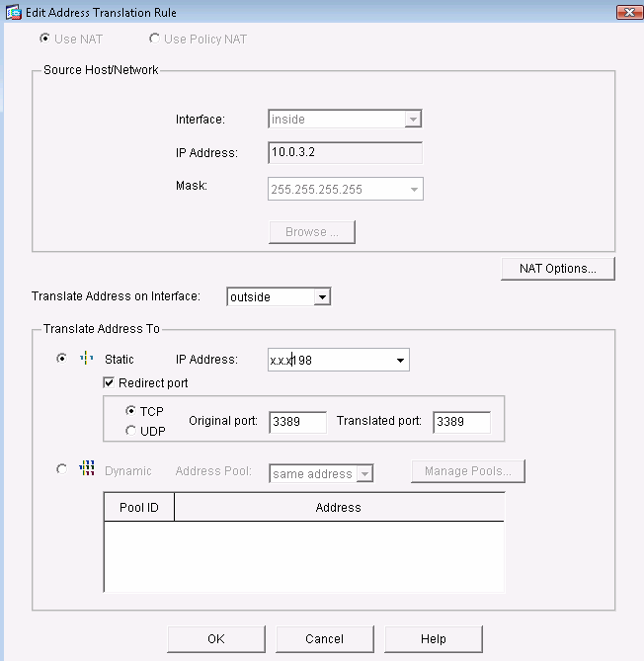This screenshot has width=644, height=661.
Task: Select the Use Policy NAT option
Action: (154, 39)
